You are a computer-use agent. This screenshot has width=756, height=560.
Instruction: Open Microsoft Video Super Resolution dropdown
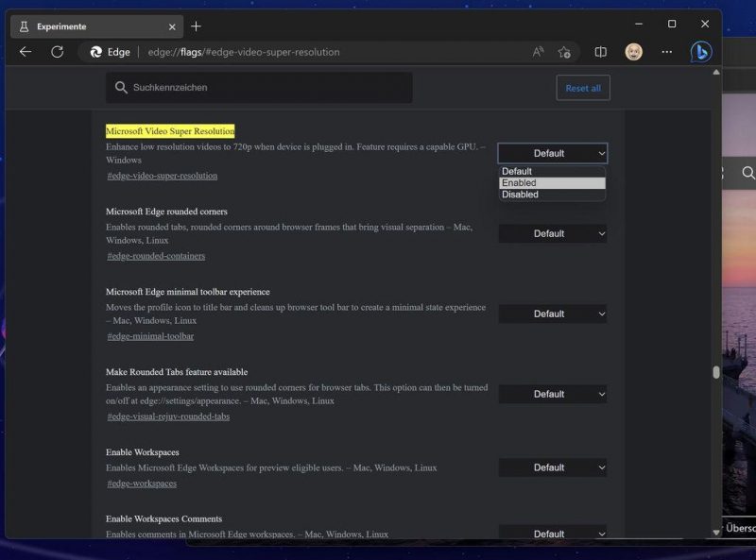click(553, 153)
